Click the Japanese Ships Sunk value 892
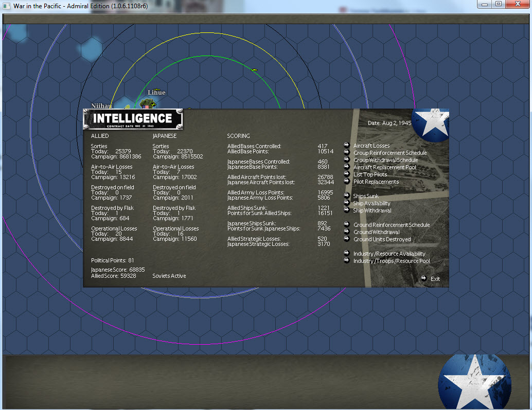 (x=322, y=223)
